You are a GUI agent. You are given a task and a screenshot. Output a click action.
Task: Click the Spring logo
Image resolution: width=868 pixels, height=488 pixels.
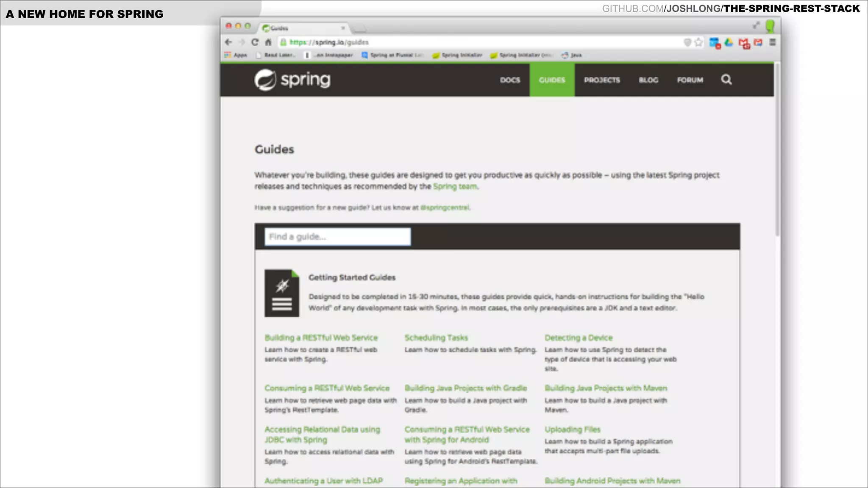click(x=292, y=80)
